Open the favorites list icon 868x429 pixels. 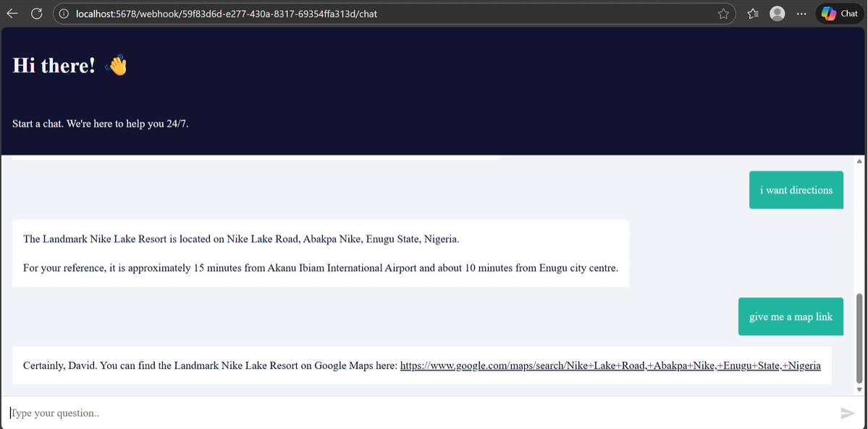(x=753, y=14)
